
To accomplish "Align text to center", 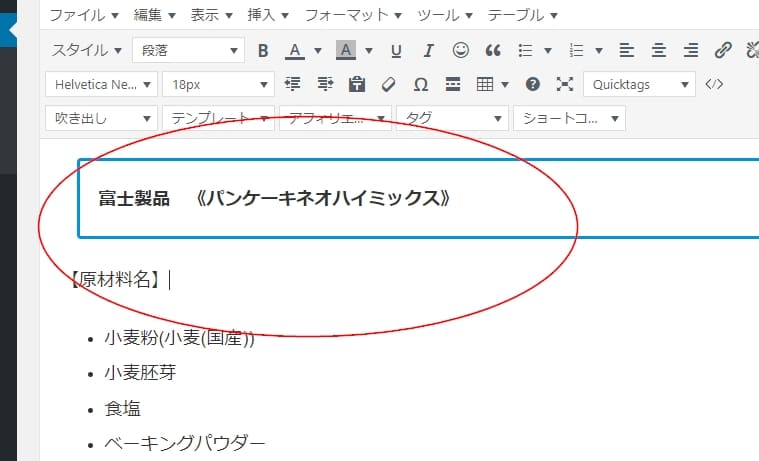I will (x=659, y=50).
